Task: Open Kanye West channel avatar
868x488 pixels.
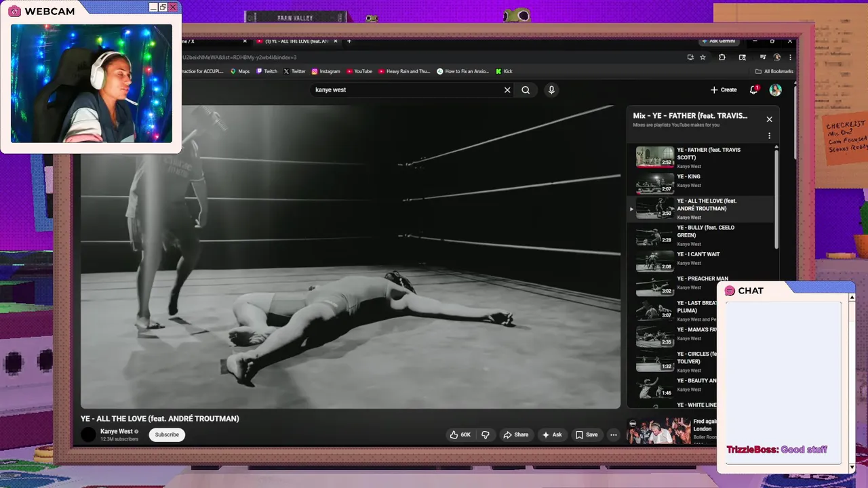Action: click(89, 434)
